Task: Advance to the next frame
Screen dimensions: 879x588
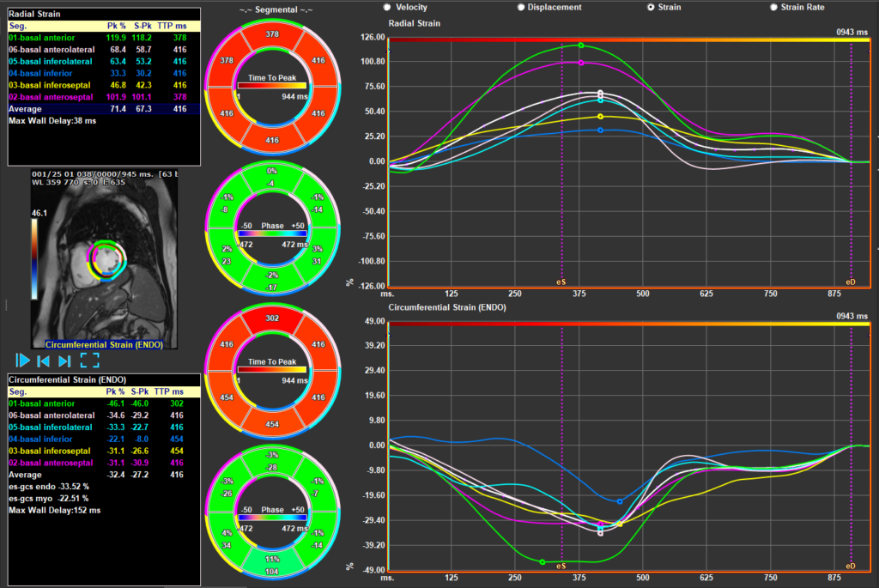Action: coord(64,361)
